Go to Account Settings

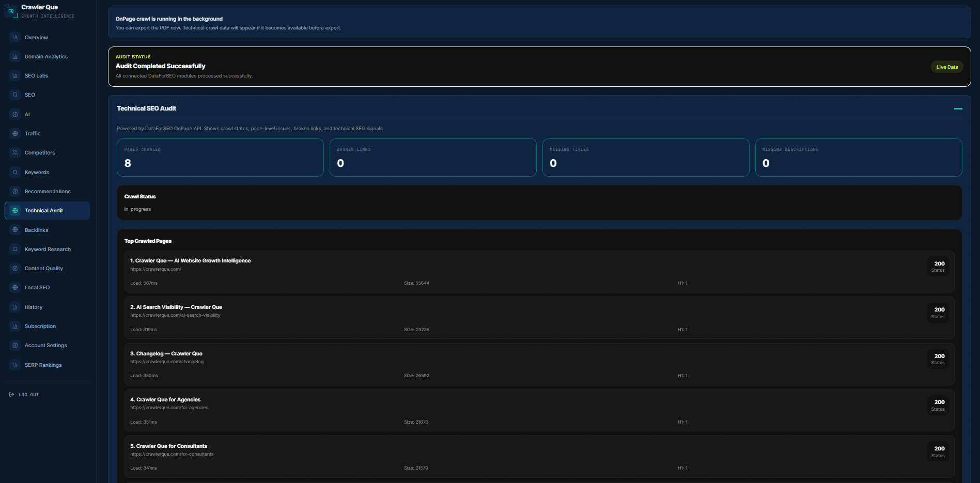47,345
